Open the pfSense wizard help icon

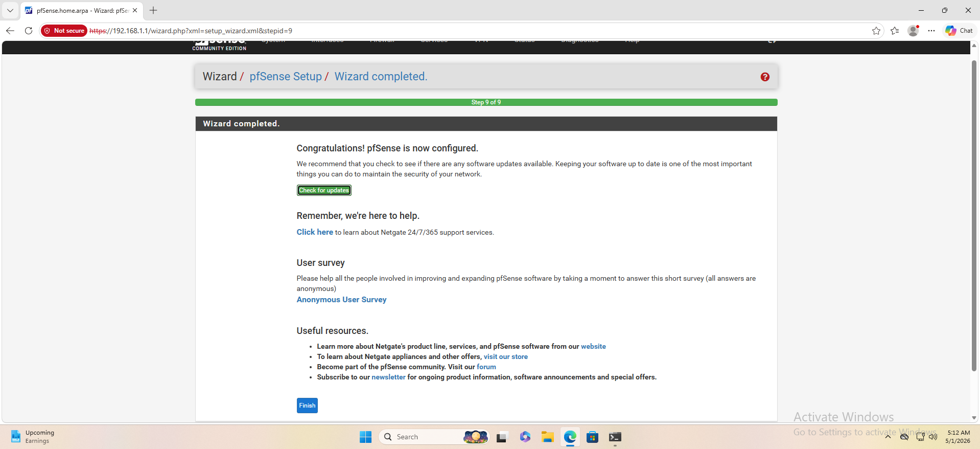[765, 77]
